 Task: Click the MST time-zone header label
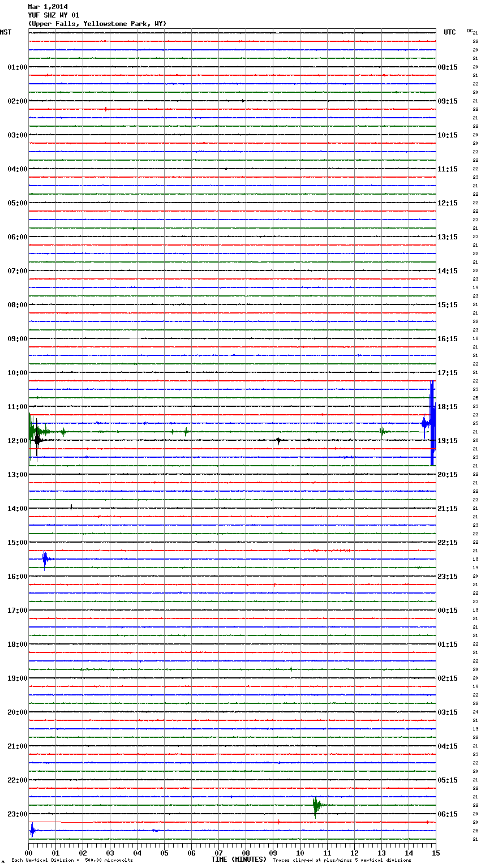[6, 32]
